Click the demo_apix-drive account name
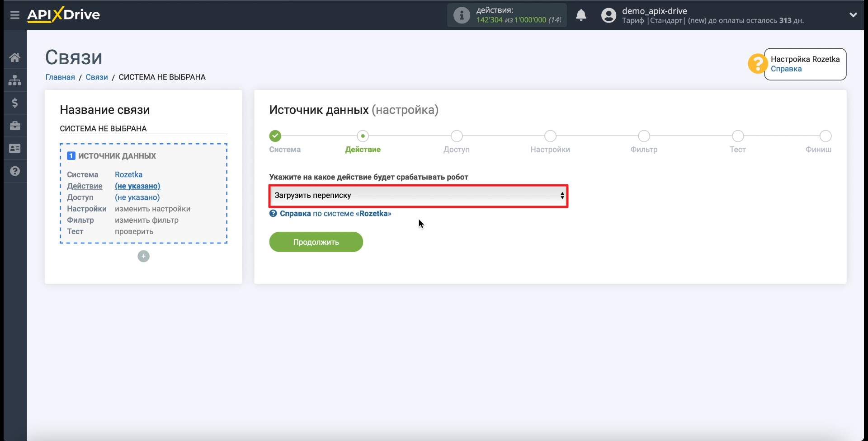868x441 pixels. [x=654, y=11]
